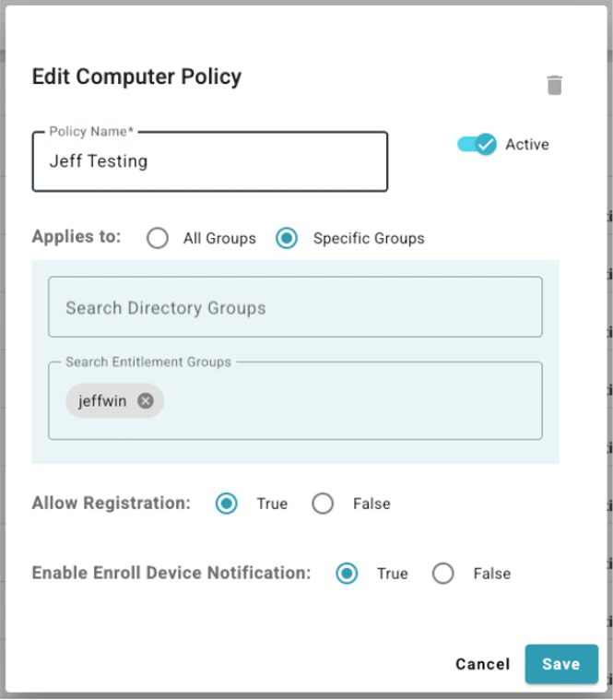Click the trash delete policy icon

coord(554,86)
